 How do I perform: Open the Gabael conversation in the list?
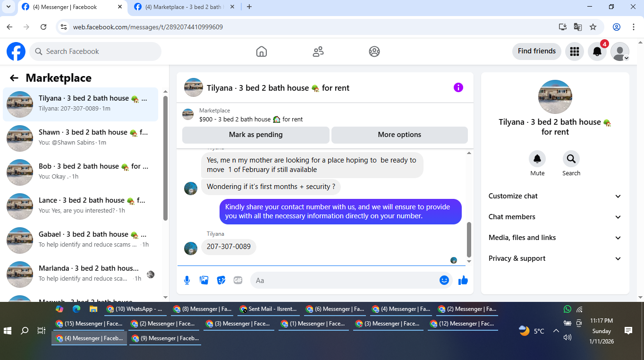coord(81,240)
